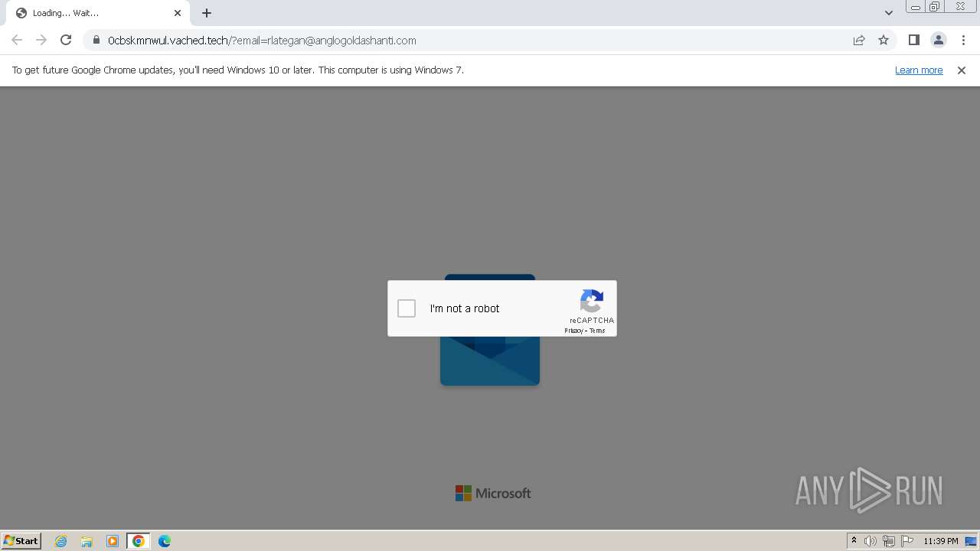
Task: Expand the tab search dropdown
Action: [888, 13]
